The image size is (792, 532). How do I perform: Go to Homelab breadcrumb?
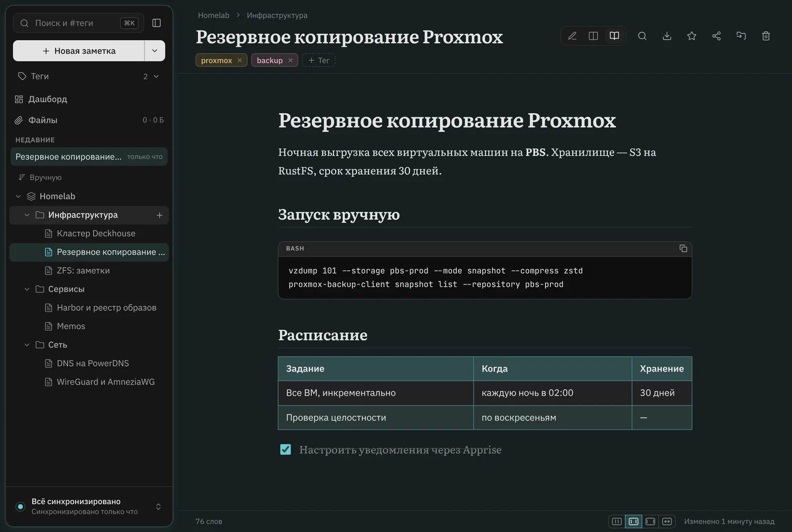click(213, 15)
